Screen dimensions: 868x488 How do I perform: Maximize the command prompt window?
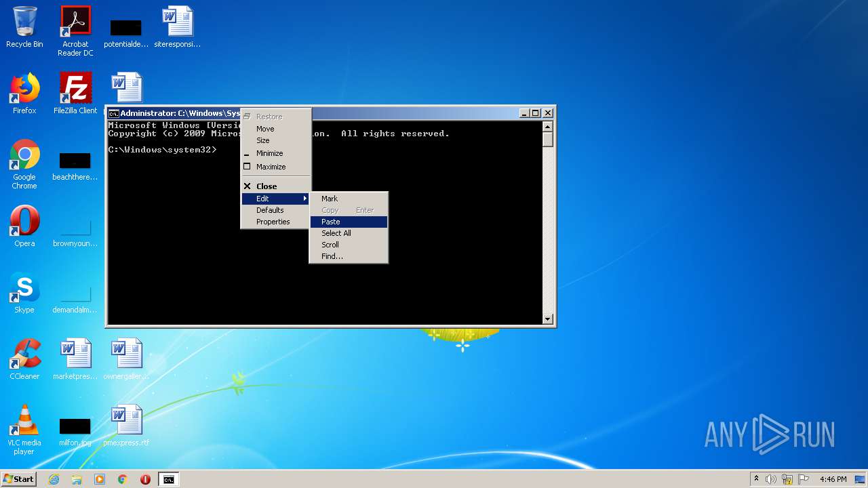pos(536,113)
